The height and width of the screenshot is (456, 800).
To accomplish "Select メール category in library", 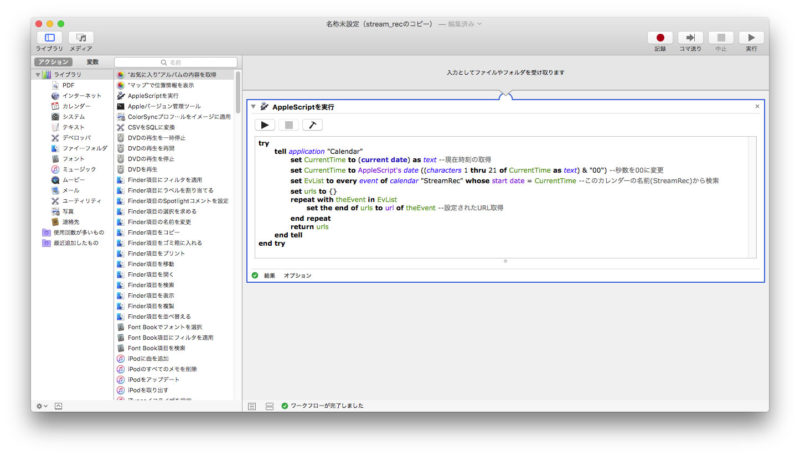I will 65,190.
